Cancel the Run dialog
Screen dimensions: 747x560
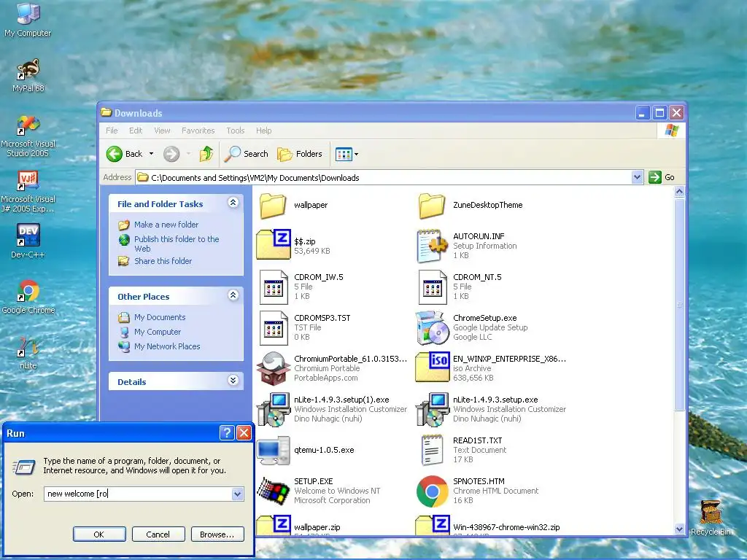pos(158,534)
